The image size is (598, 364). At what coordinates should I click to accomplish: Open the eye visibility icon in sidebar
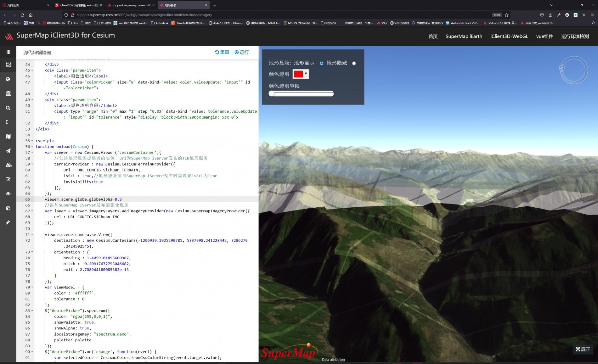8,194
